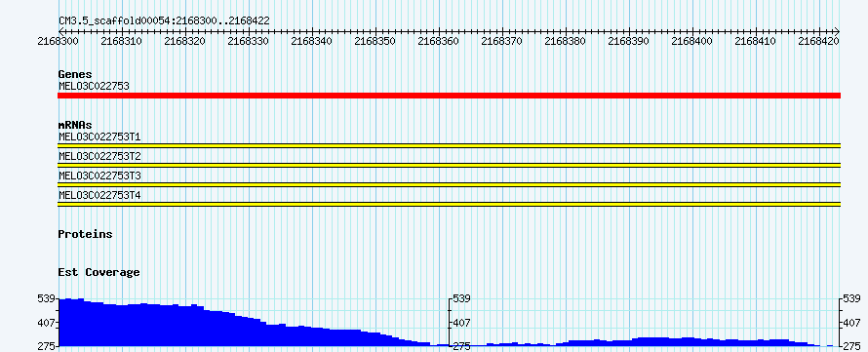Click the mRNAs track heading
Screen dimensions: 868x352
click(x=75, y=125)
